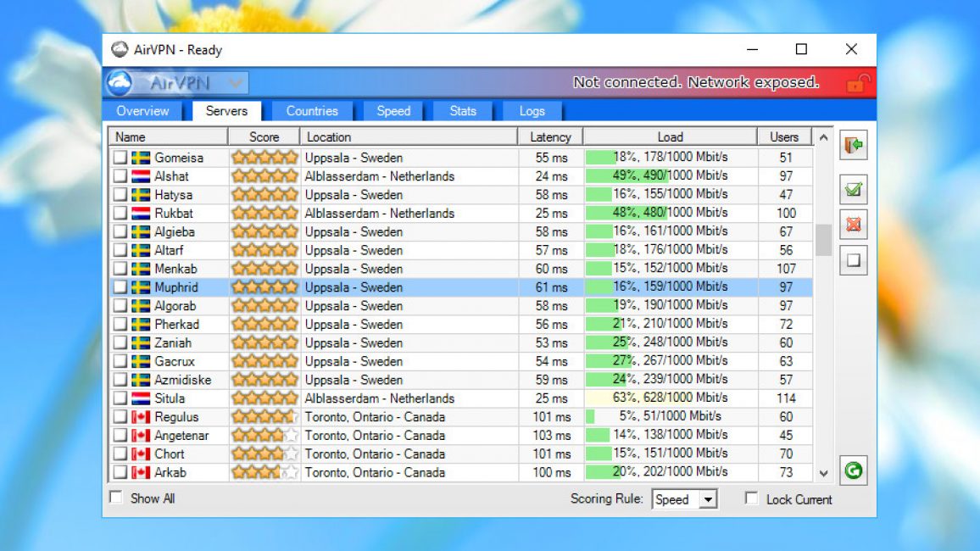Image resolution: width=980 pixels, height=551 pixels.
Task: Select the Muphrid server row
Action: (461, 287)
